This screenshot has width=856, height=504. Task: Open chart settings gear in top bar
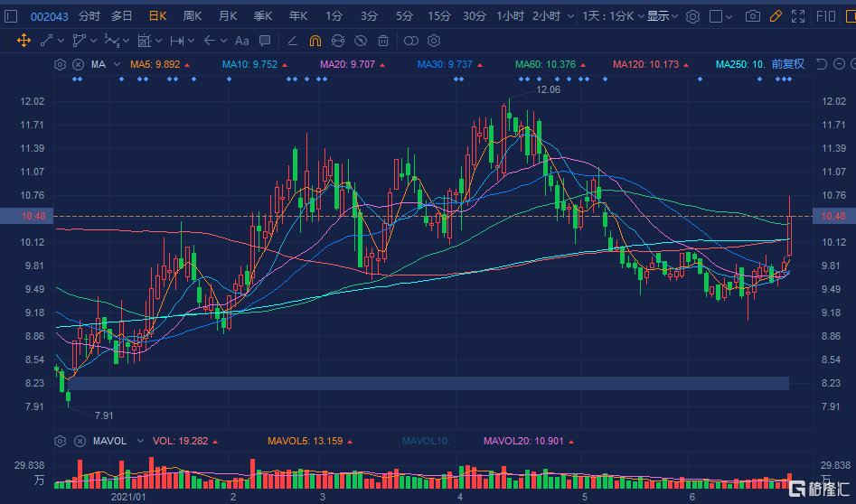[692, 16]
